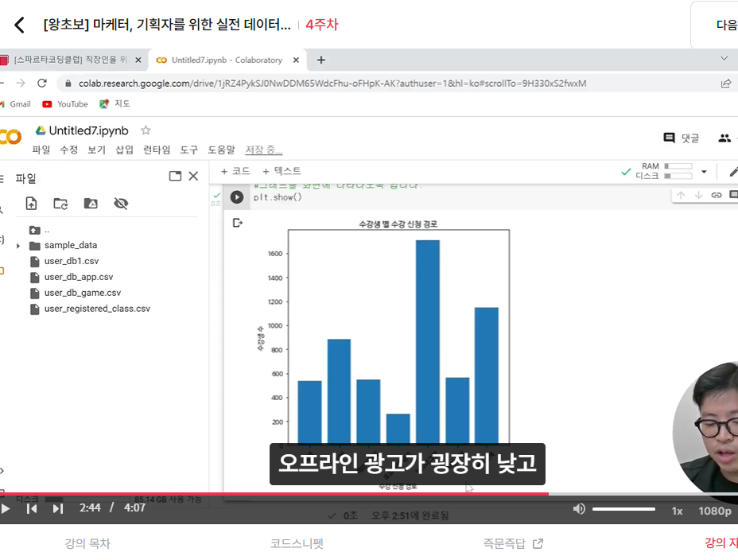Close the Untitled7.ipynb Colaboratory tab

(x=296, y=60)
